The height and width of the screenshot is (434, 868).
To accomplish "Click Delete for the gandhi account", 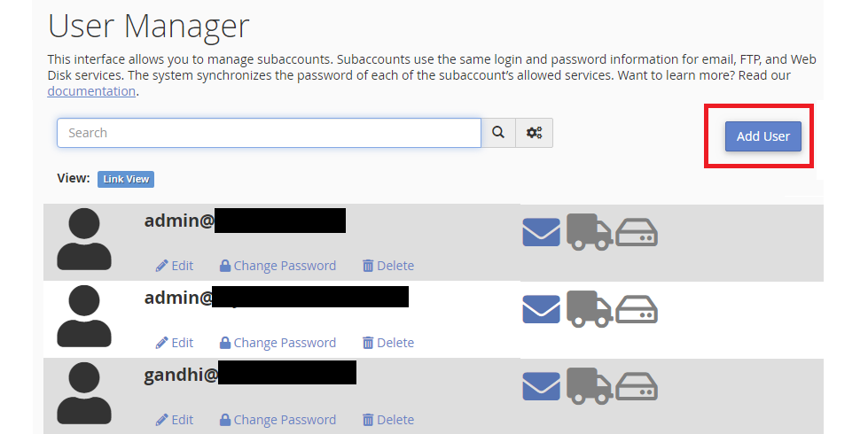I will (x=388, y=420).
